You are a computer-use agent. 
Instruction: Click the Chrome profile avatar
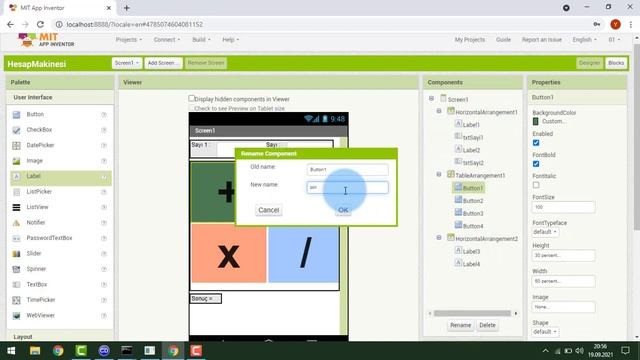pos(616,24)
